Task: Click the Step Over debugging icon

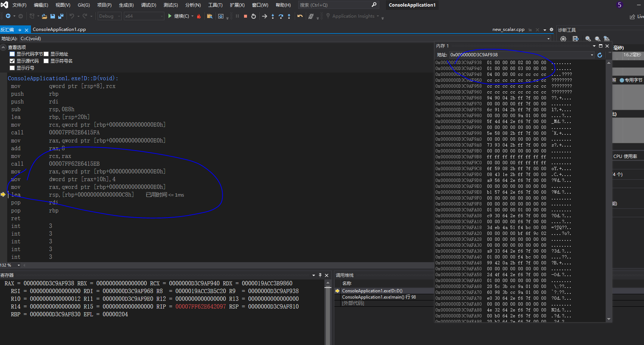Action: click(281, 16)
